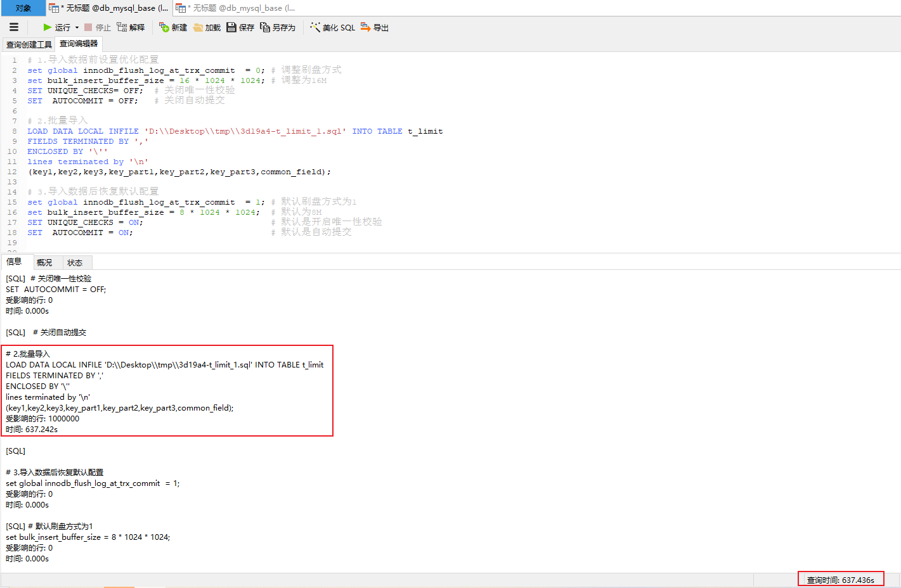Click 时间: 637.242s in output
This screenshot has height=588, width=901.
(32, 429)
